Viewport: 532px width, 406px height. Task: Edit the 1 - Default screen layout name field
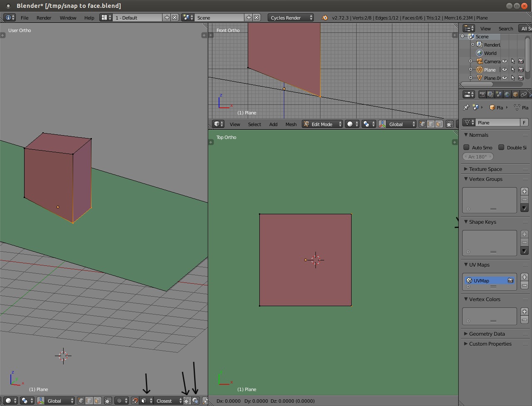point(137,17)
